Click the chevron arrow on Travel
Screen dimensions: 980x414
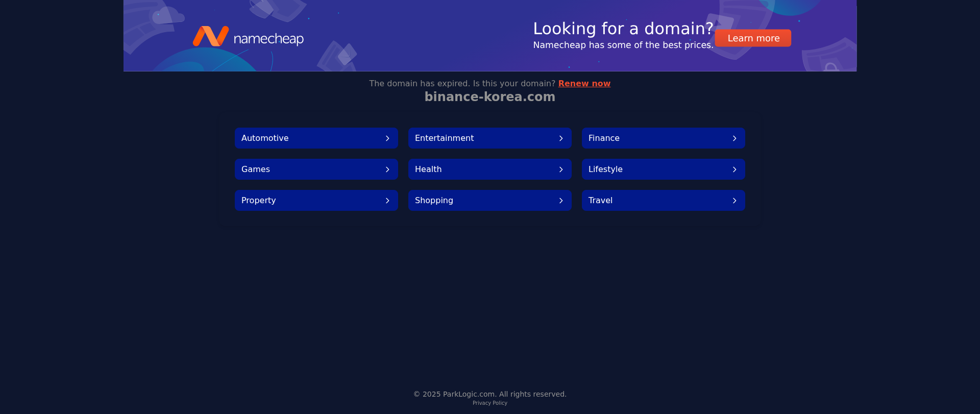tap(734, 201)
